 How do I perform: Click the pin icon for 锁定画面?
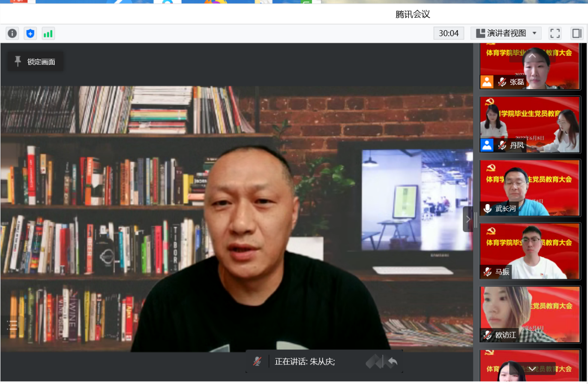click(x=18, y=61)
